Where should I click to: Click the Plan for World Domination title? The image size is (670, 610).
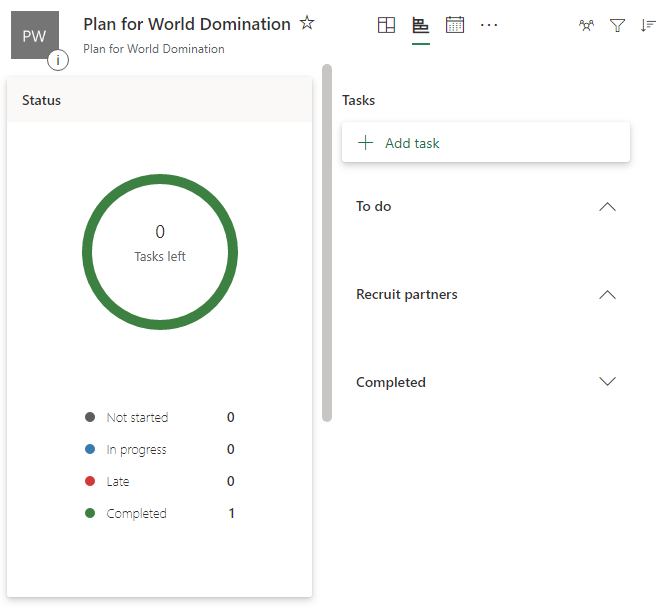187,24
